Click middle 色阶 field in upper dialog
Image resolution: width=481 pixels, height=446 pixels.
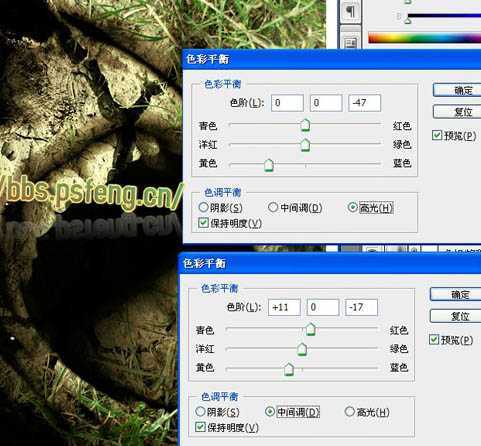(326, 103)
